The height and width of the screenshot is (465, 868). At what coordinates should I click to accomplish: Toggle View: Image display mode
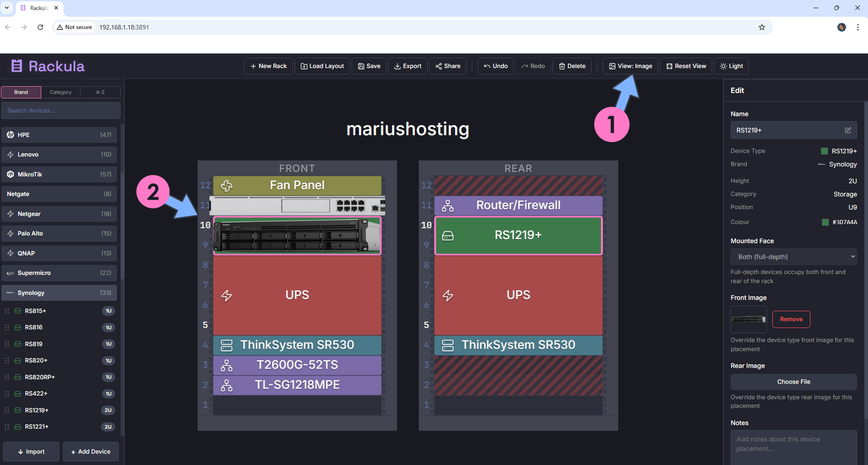tap(630, 66)
